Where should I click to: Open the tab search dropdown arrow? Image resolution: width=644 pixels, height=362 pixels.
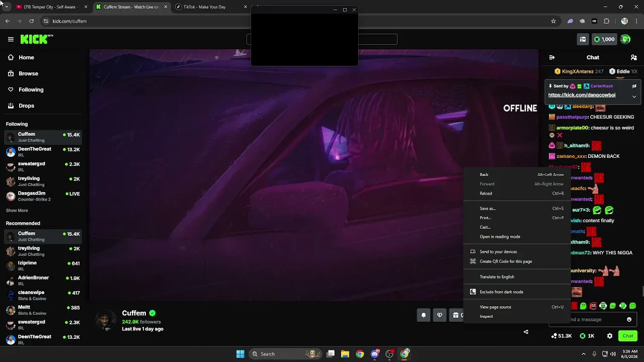[6, 7]
